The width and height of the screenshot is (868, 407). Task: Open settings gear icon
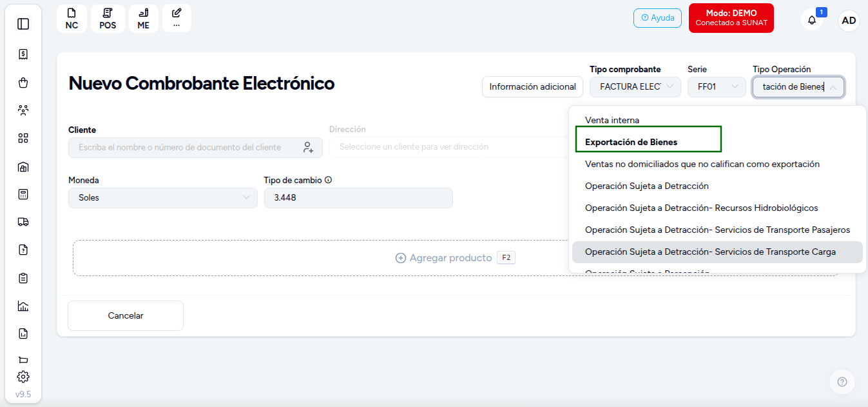[x=23, y=377]
